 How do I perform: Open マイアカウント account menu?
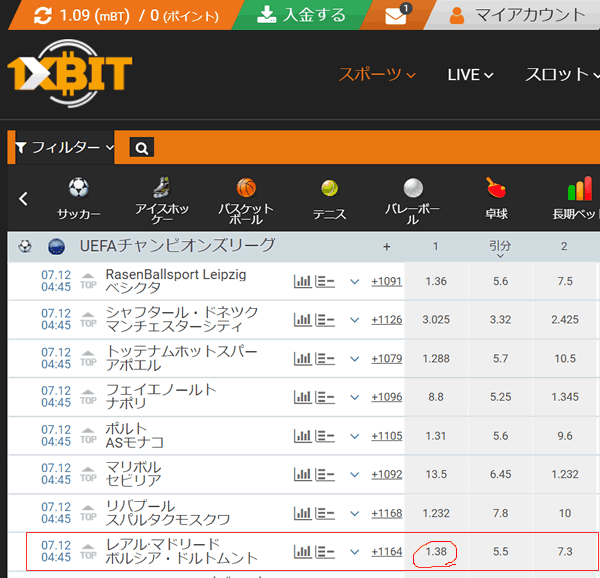[518, 15]
